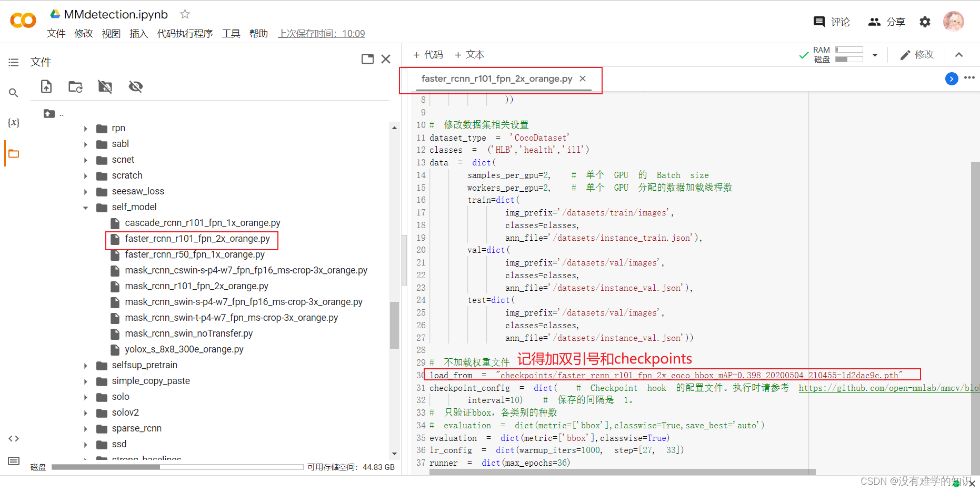
Task: Expand the simple_copy_paste folder
Action: click(x=86, y=381)
